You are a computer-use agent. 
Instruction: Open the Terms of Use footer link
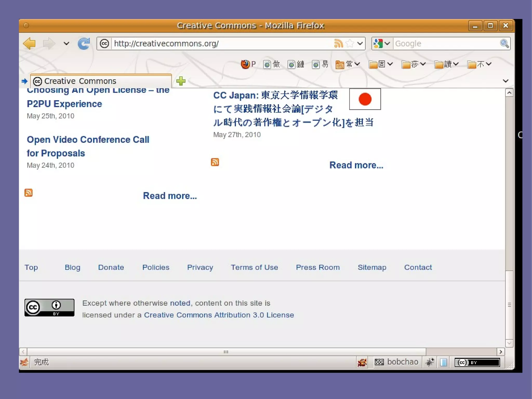point(254,267)
